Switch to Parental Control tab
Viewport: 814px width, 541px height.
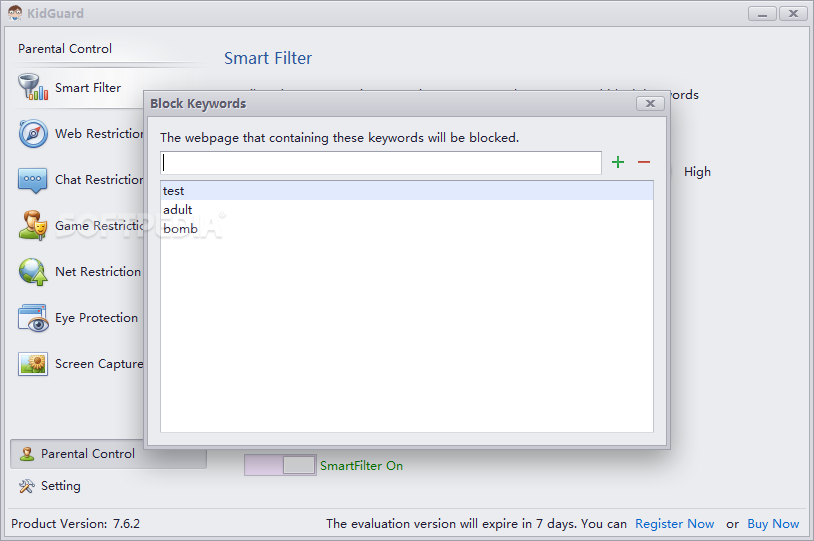108,454
